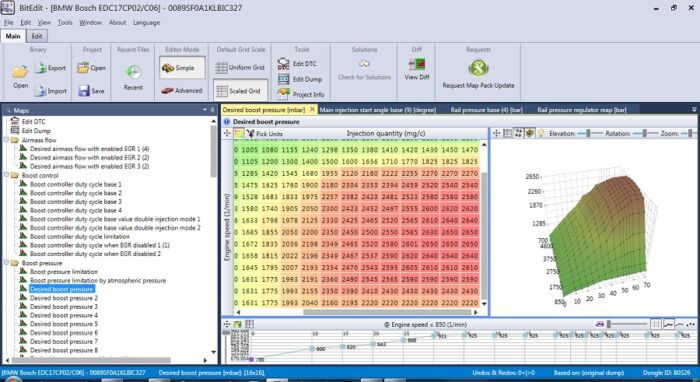Switch editor mode to Advanced

point(182,90)
